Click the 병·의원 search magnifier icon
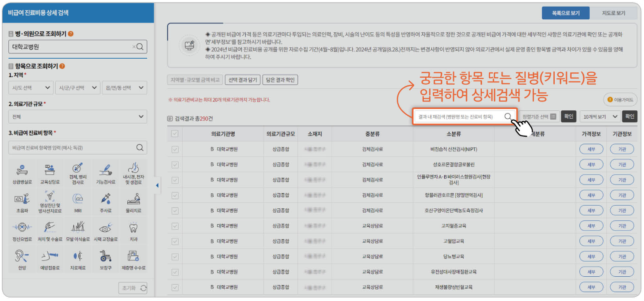The height and width of the screenshot is (301, 644). [140, 47]
